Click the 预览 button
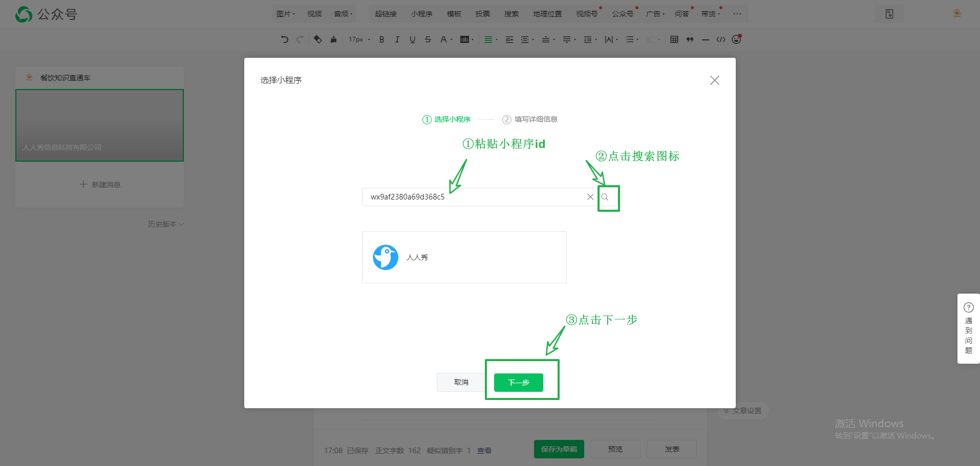980x466 pixels. coord(615,449)
